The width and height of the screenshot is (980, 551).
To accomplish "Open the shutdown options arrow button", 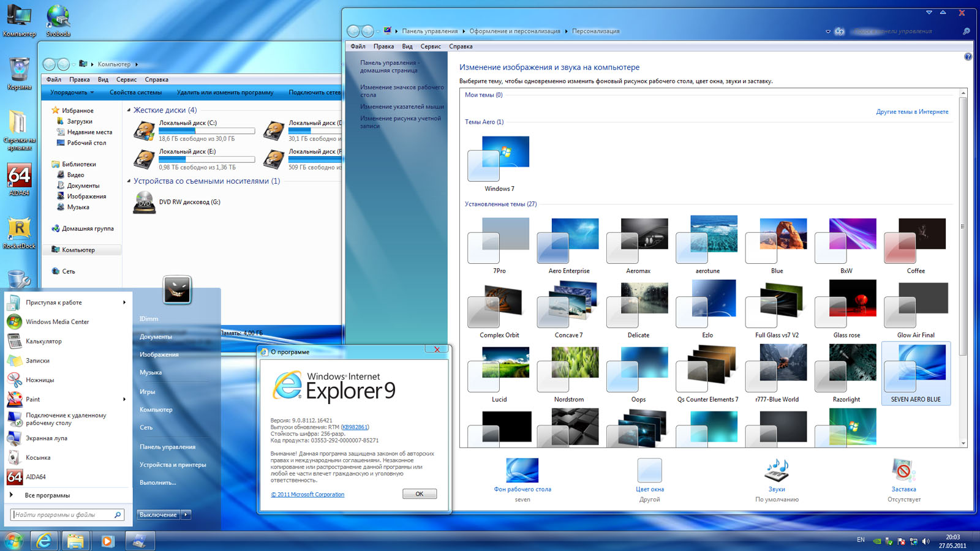I will pos(186,515).
